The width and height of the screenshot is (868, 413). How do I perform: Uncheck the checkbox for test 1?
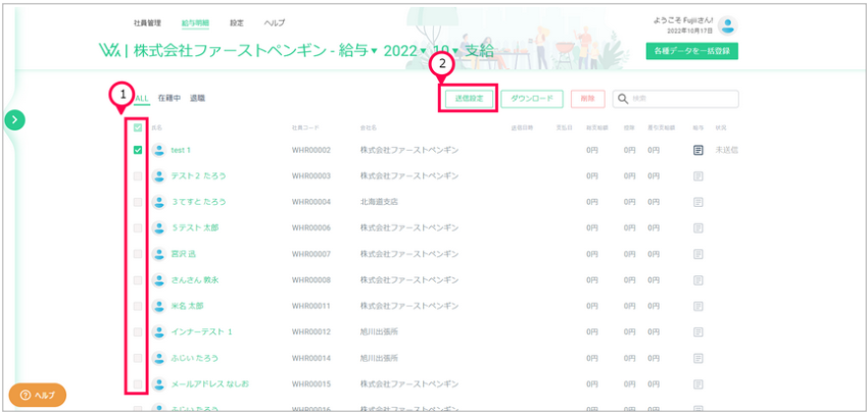pyautogui.click(x=138, y=150)
